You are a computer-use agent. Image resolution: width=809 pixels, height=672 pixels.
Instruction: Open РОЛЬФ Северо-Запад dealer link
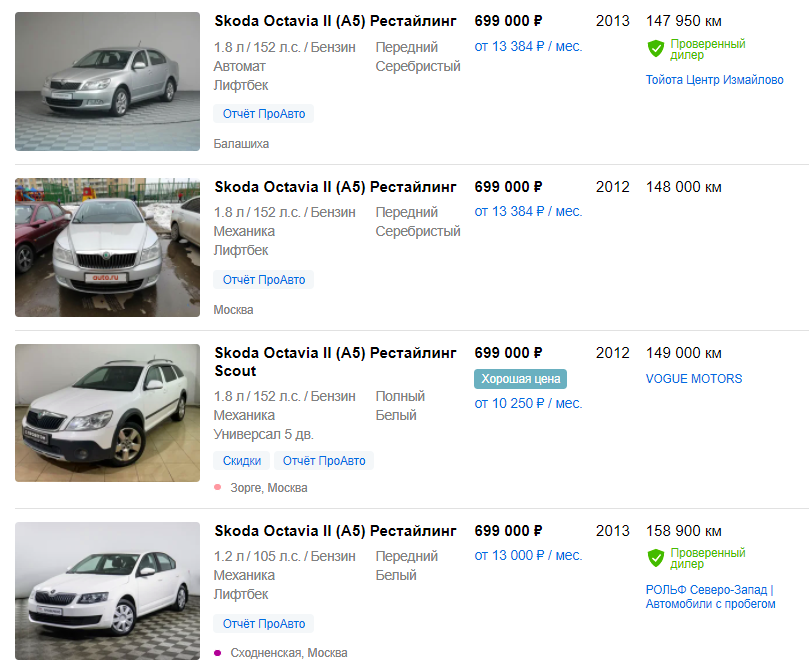pos(710,597)
